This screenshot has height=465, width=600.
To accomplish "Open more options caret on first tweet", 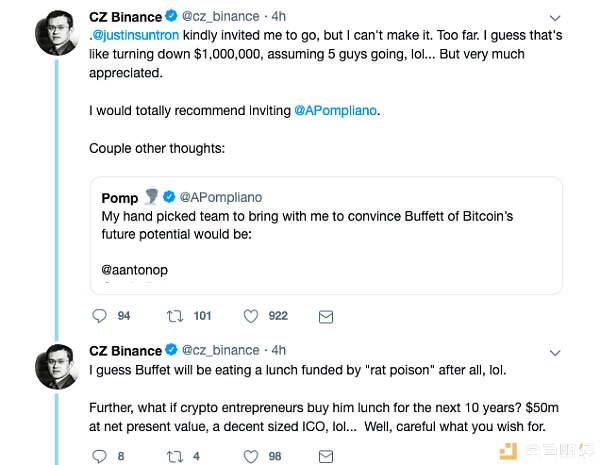I will pyautogui.click(x=555, y=17).
